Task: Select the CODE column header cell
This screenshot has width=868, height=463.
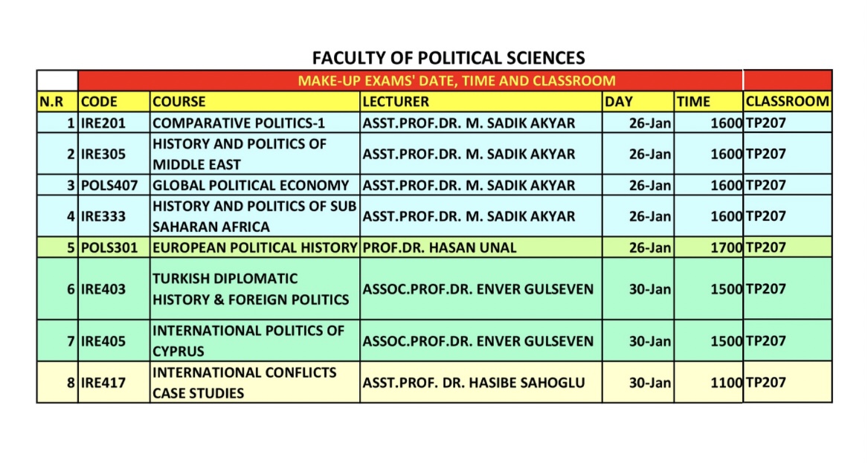Action: coord(114,102)
